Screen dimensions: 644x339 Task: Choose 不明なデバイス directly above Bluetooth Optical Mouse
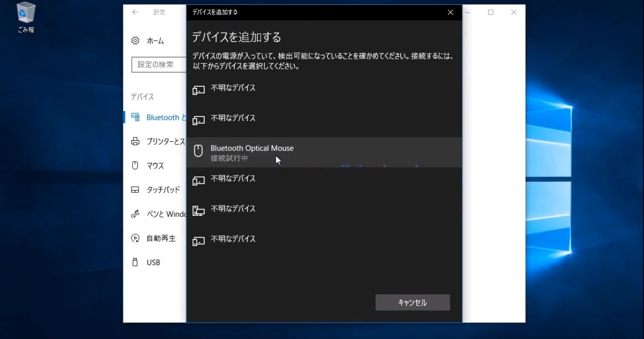[x=324, y=122]
